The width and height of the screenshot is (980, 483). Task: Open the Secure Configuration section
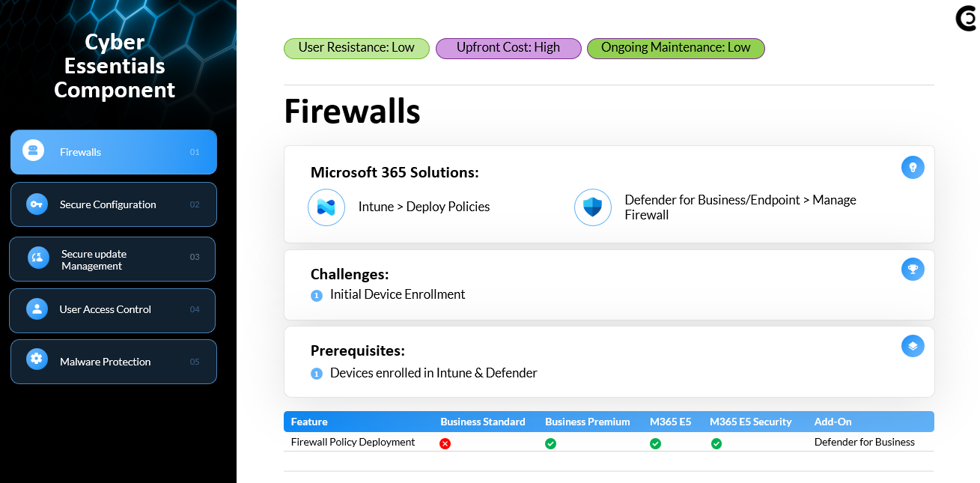point(114,204)
